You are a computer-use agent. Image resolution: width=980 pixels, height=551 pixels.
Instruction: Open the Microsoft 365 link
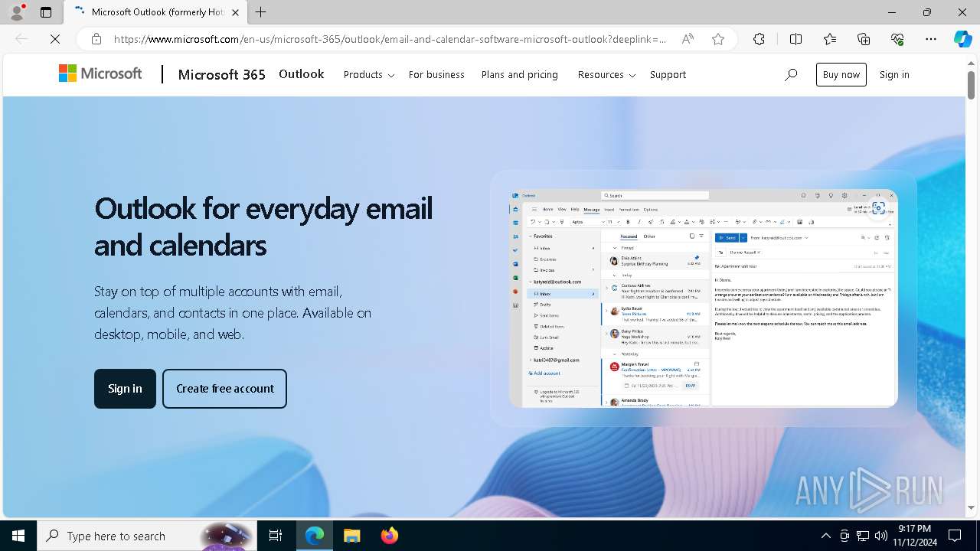(221, 74)
